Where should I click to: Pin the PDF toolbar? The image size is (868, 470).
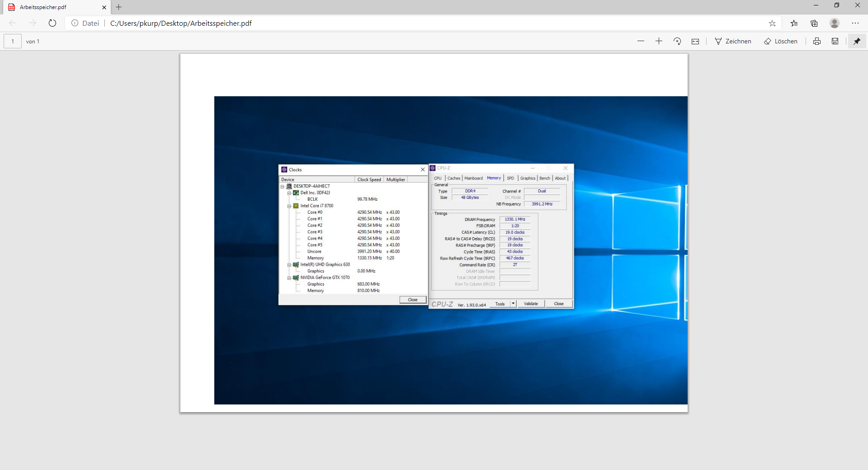(857, 41)
